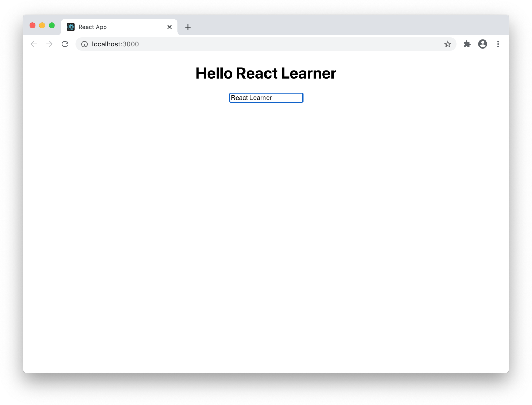Click the yellow minimize traffic light
532x405 pixels.
[42, 25]
